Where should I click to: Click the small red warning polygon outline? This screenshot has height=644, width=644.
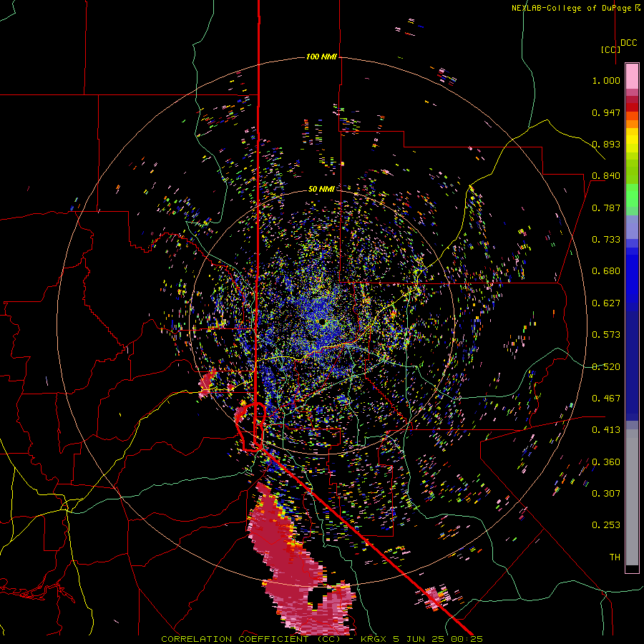(x=252, y=427)
